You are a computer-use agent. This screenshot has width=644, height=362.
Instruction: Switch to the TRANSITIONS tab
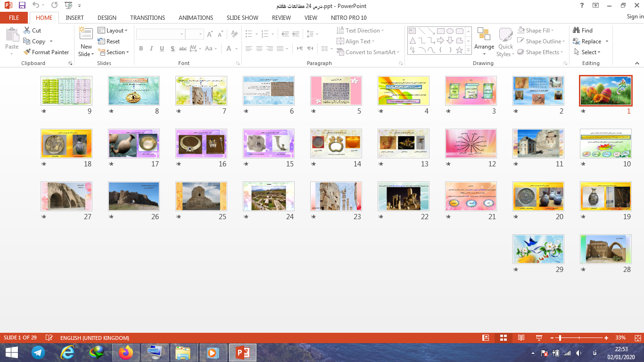148,18
